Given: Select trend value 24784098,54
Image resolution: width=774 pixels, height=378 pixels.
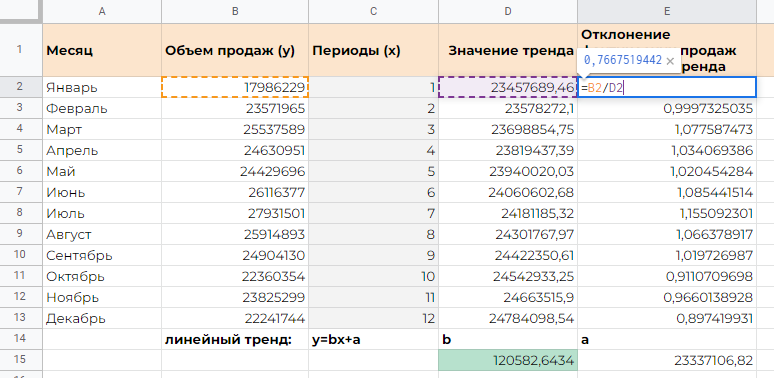Looking at the screenshot, I should coord(508,318).
